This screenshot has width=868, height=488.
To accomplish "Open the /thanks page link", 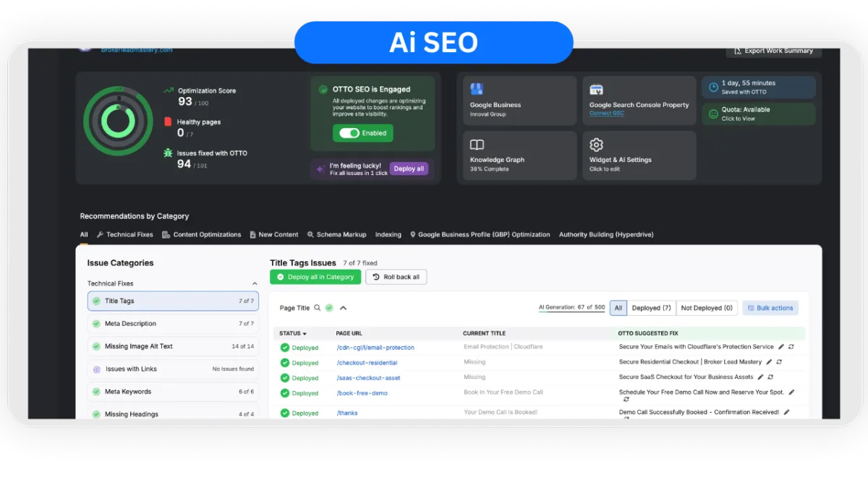I will click(x=347, y=414).
